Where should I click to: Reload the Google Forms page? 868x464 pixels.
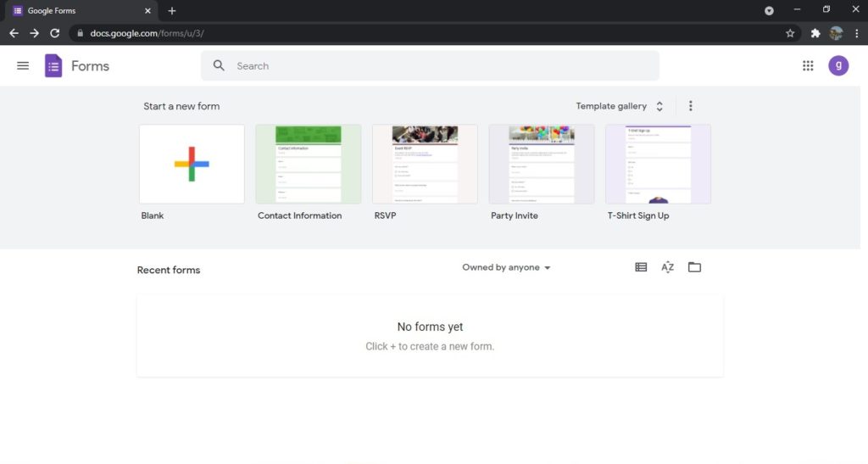[x=55, y=33]
